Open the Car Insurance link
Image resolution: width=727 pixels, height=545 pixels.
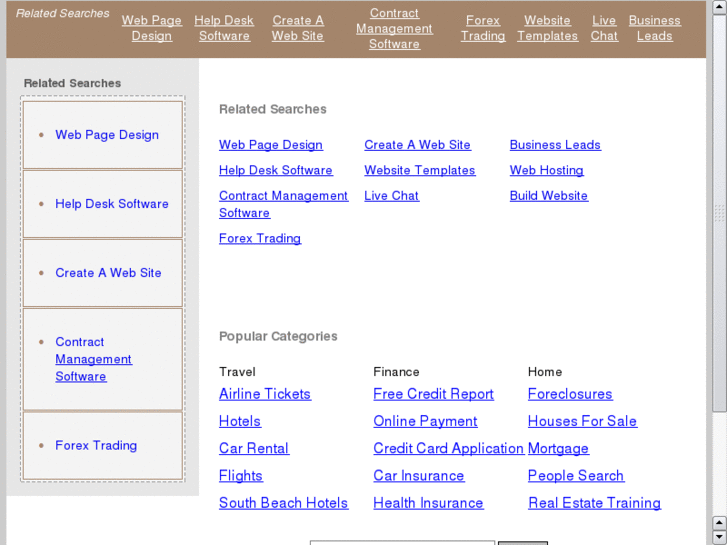click(x=419, y=476)
